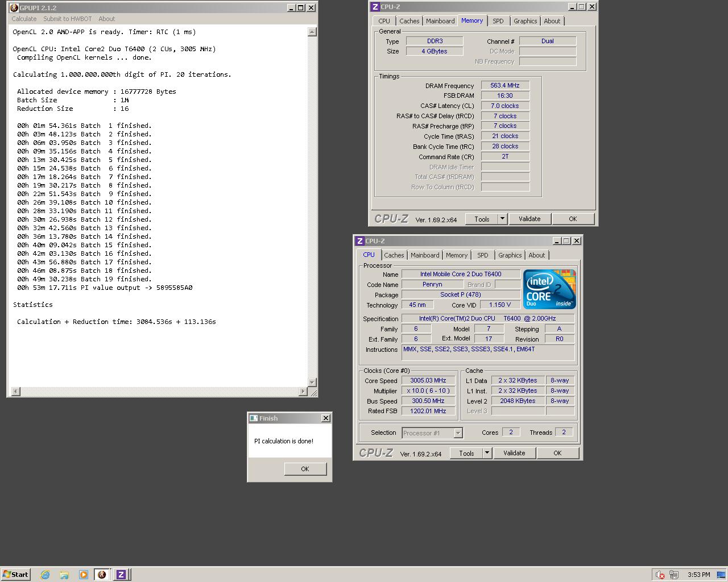Select Graphics tab in upper CPU-Z window
This screenshot has height=582, width=728.
(525, 21)
